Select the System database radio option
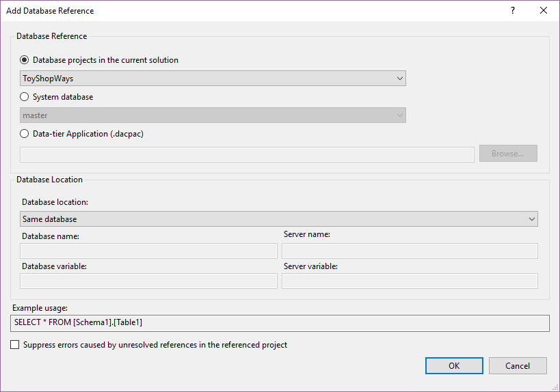 (25, 97)
